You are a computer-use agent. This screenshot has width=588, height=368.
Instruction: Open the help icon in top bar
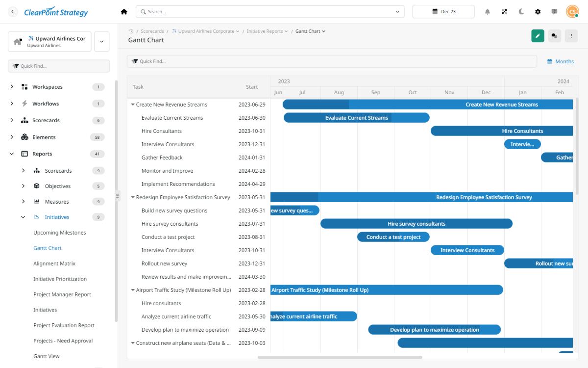point(554,12)
